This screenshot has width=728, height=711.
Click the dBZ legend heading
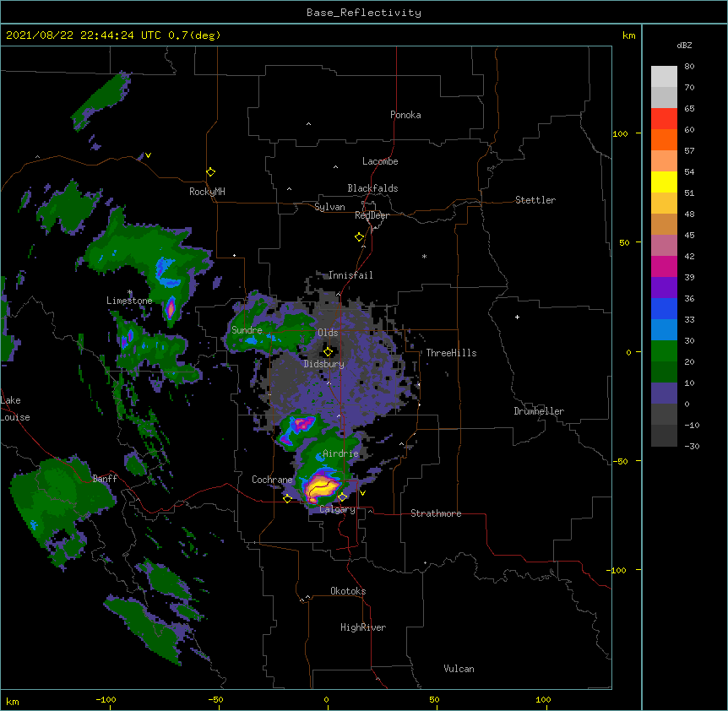coord(684,45)
